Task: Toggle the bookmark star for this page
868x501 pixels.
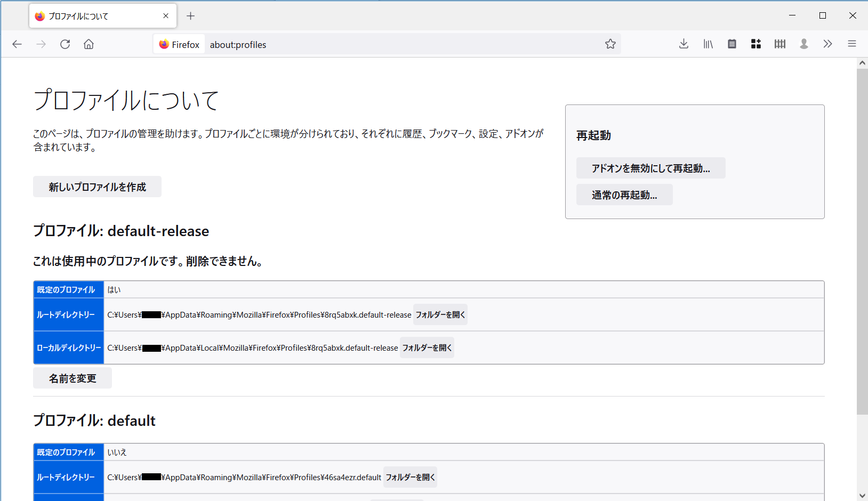Action: pos(610,44)
